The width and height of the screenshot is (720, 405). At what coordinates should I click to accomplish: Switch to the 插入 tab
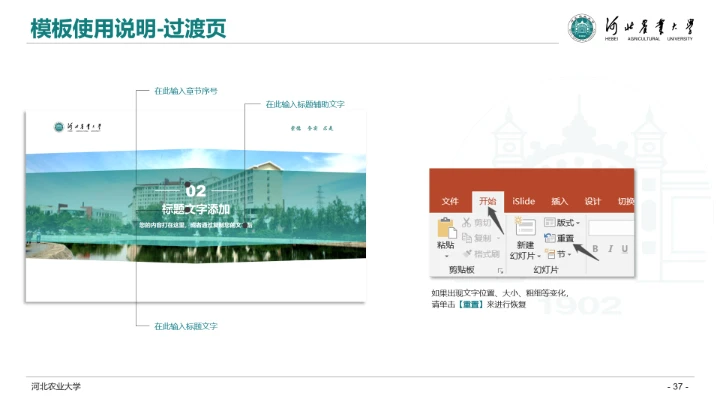pos(559,201)
